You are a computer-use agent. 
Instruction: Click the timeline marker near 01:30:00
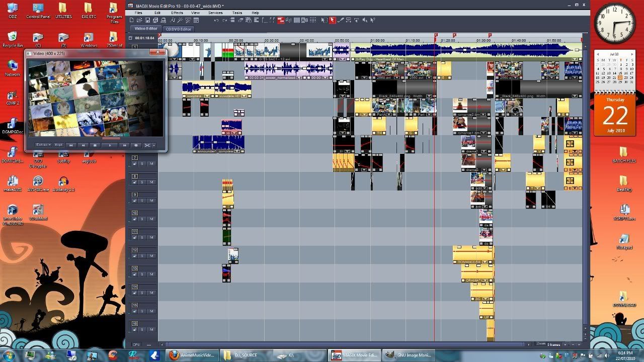coord(490,36)
